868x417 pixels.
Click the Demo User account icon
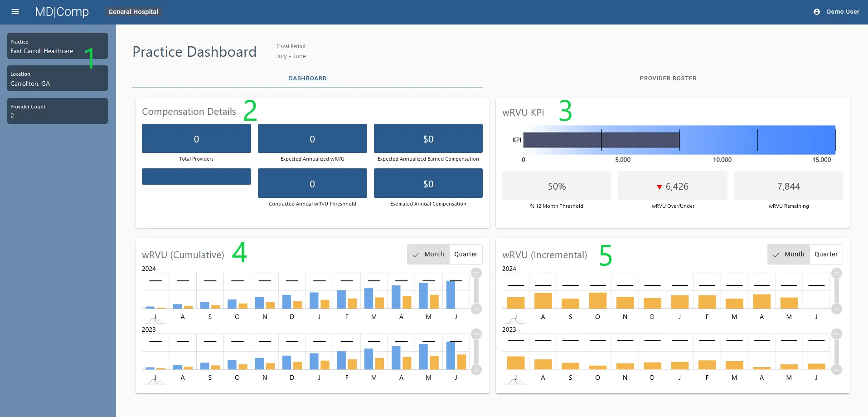coord(817,12)
